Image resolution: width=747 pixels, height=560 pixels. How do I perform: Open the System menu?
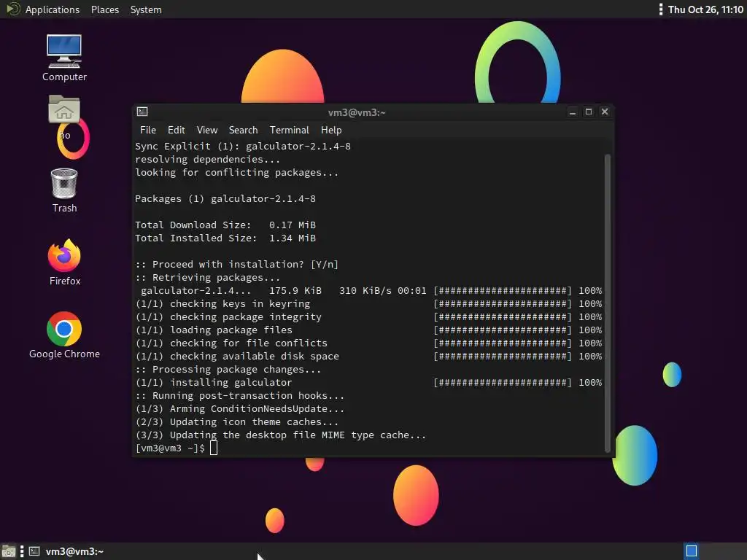point(146,9)
